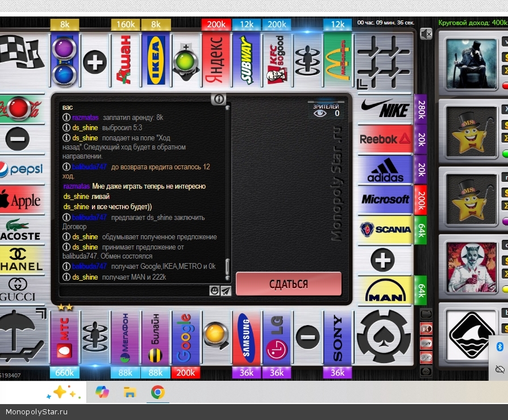Click the 660k price tag under МТС
508x420 pixels.
pyautogui.click(x=64, y=373)
